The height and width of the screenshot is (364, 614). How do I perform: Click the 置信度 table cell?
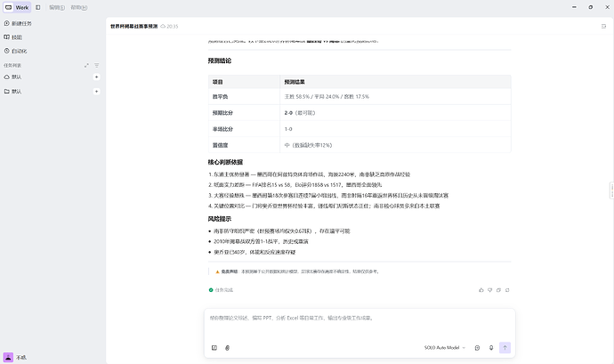[x=244, y=145]
